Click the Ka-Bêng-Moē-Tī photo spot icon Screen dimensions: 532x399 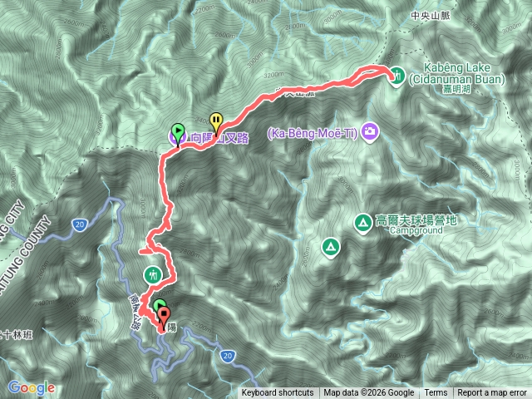(370, 132)
